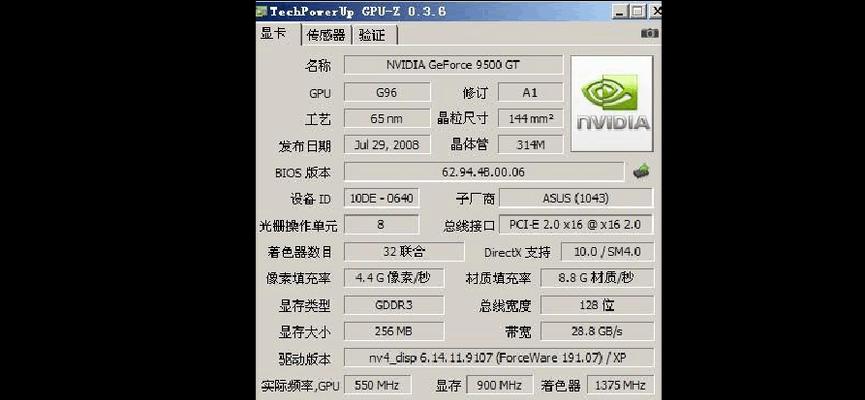865x400 pixels.
Task: Click the shaders field 32 联合
Action: [x=404, y=252]
